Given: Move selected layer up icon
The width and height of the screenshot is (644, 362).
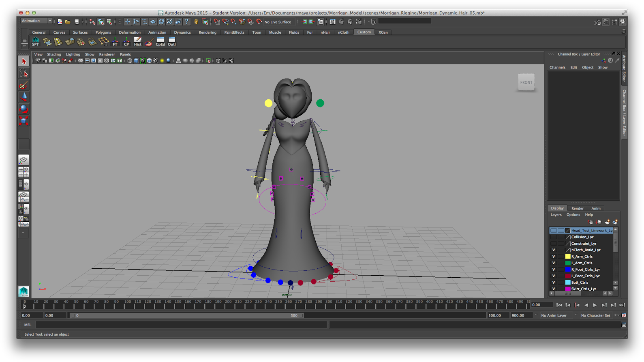Looking at the screenshot, I should pos(591,222).
